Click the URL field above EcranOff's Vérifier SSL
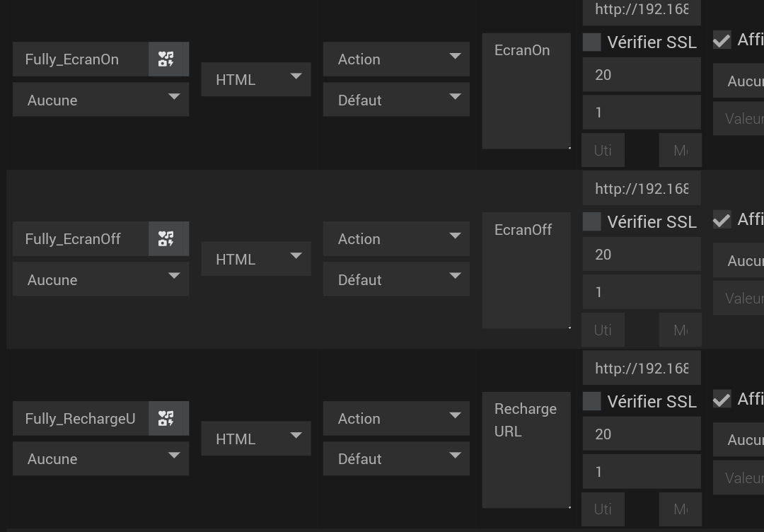Screen dimensions: 764x532 [x=642, y=189]
